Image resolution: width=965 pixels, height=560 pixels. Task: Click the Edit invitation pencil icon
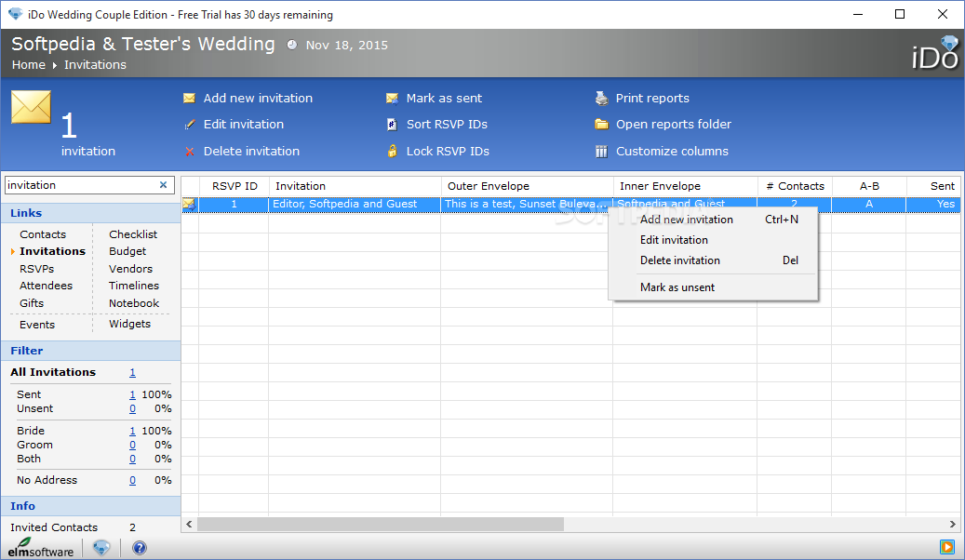[190, 125]
